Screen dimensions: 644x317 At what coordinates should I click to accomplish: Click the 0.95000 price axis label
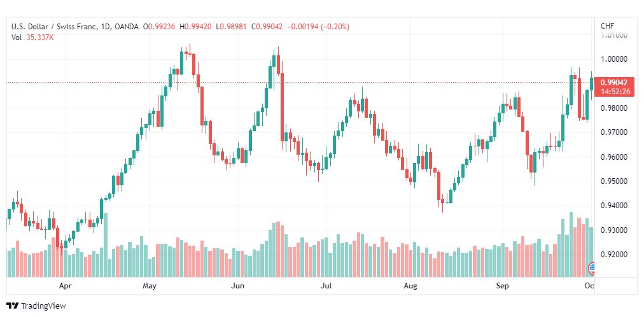pos(615,181)
